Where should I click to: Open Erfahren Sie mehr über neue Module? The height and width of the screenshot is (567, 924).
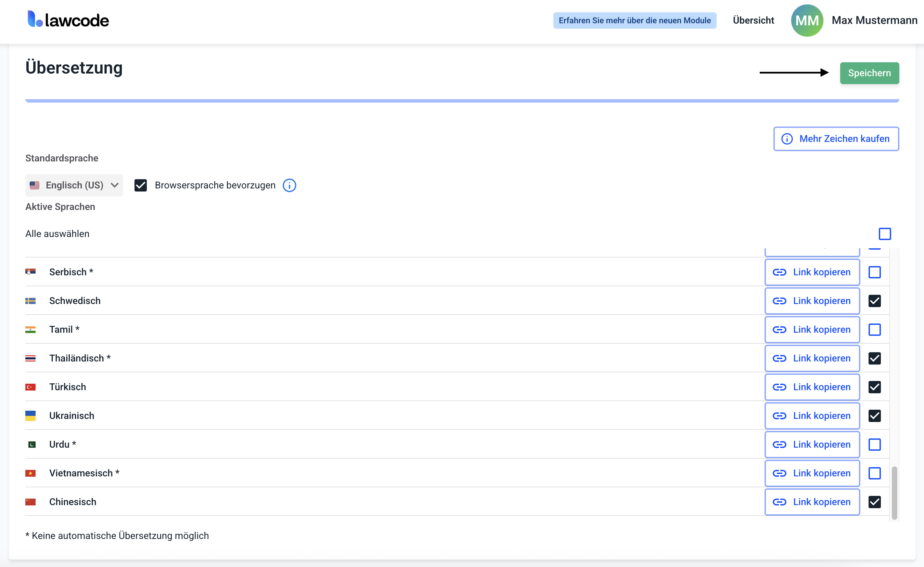(634, 20)
